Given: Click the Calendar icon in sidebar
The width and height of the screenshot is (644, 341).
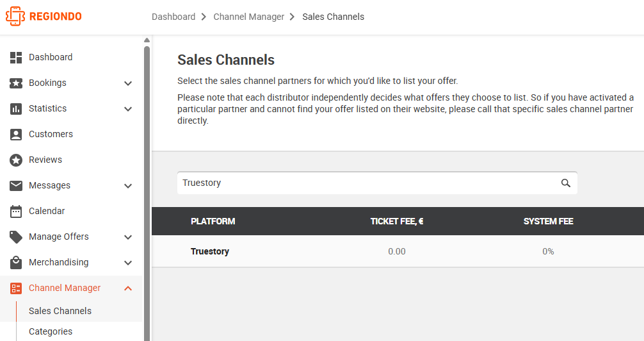Looking at the screenshot, I should [x=16, y=212].
